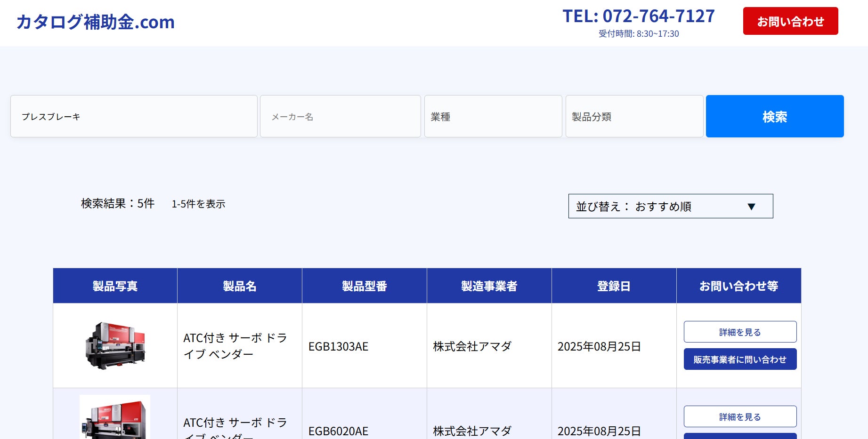Click 株式会社アマダ in EGB1303AE row
This screenshot has height=439, width=868.
[x=472, y=346]
